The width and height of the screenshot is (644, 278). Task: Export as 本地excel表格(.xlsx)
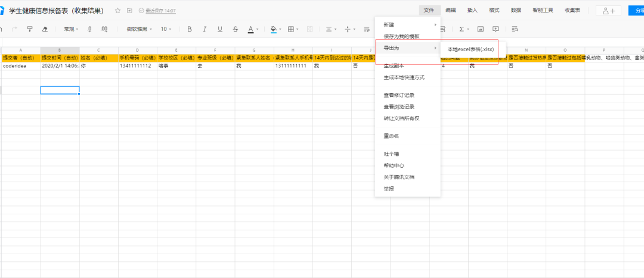point(470,49)
